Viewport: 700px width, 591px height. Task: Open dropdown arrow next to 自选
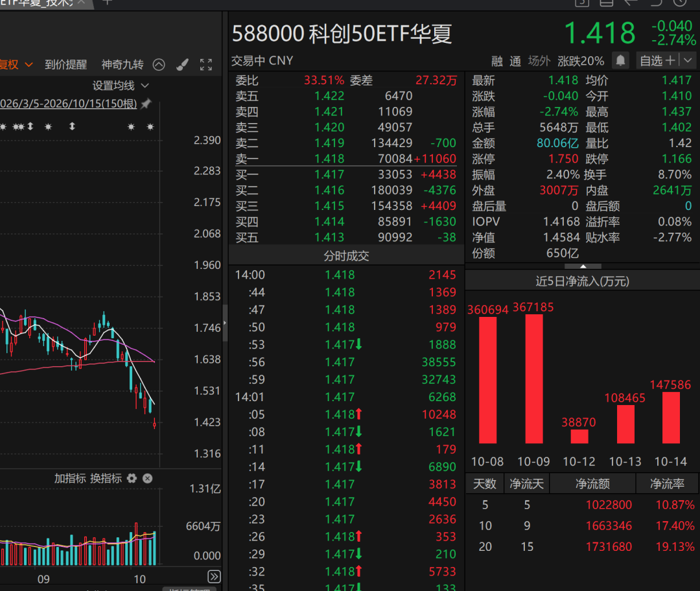688,61
